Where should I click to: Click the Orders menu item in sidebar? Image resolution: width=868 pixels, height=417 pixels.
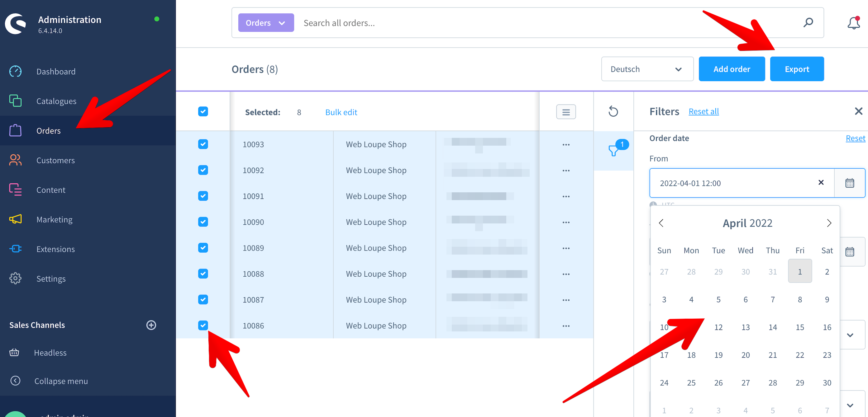[x=48, y=130]
